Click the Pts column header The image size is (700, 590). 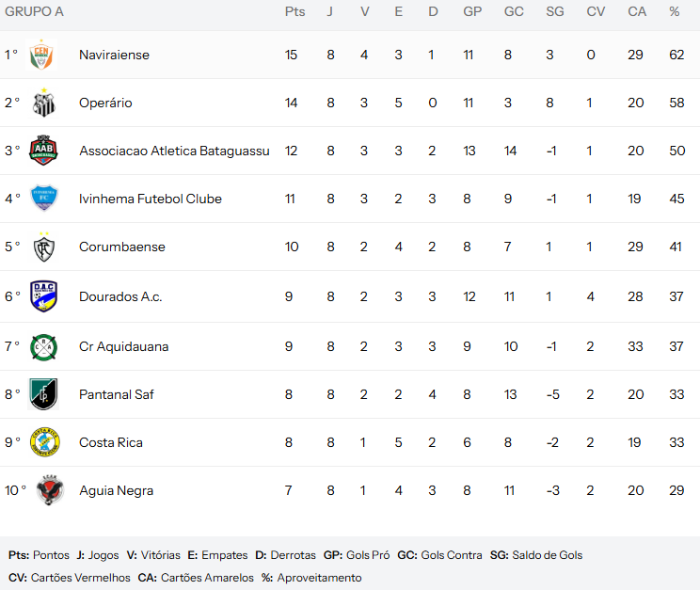(294, 11)
